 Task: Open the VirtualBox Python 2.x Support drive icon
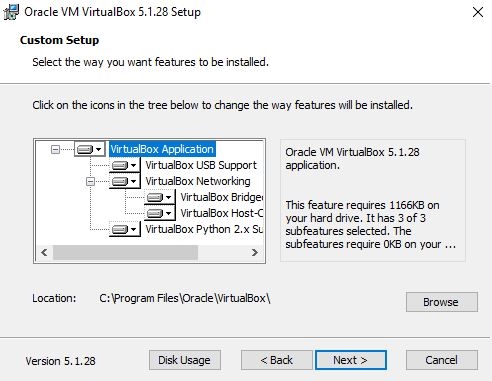click(x=124, y=229)
